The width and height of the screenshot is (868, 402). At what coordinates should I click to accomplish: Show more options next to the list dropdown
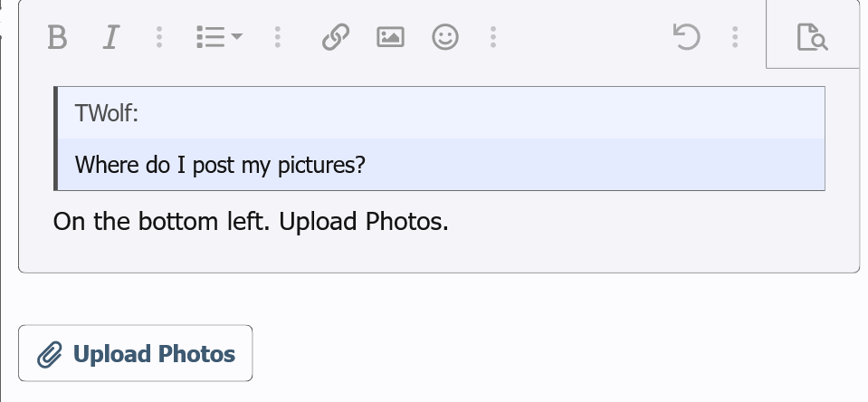click(x=277, y=37)
